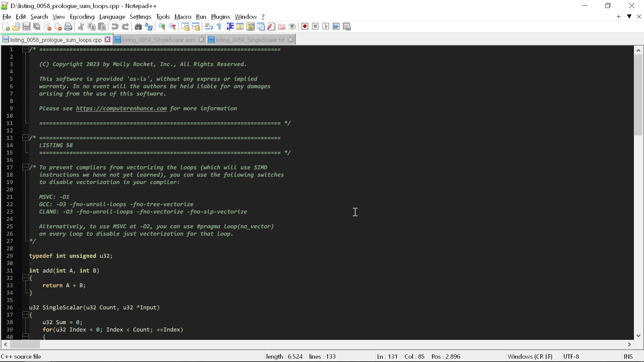Collapse the vectorization comment fold on line 17
The height and width of the screenshot is (362, 644).
(x=25, y=167)
